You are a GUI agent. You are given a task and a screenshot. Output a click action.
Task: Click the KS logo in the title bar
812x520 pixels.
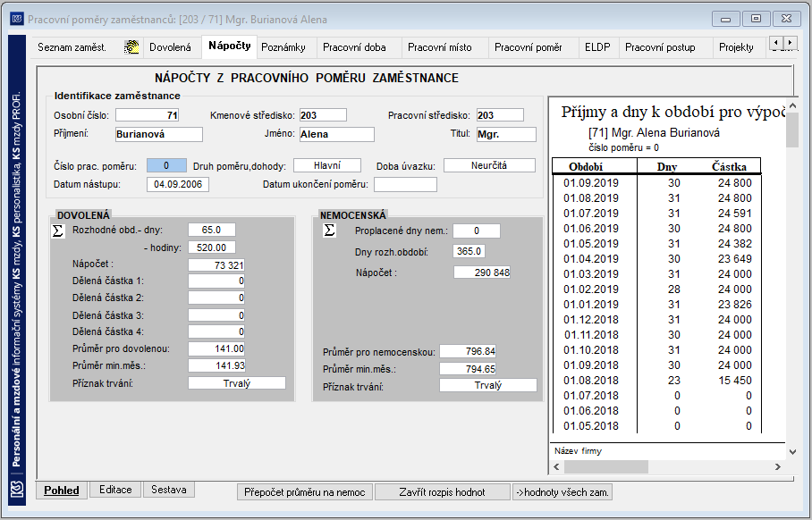pos(17,19)
